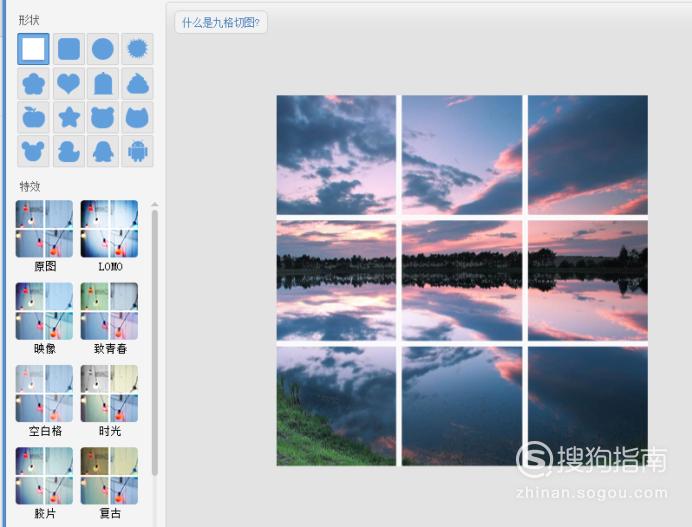Choose the rounded square shape
Viewport: 692px width, 527px height.
(69, 49)
